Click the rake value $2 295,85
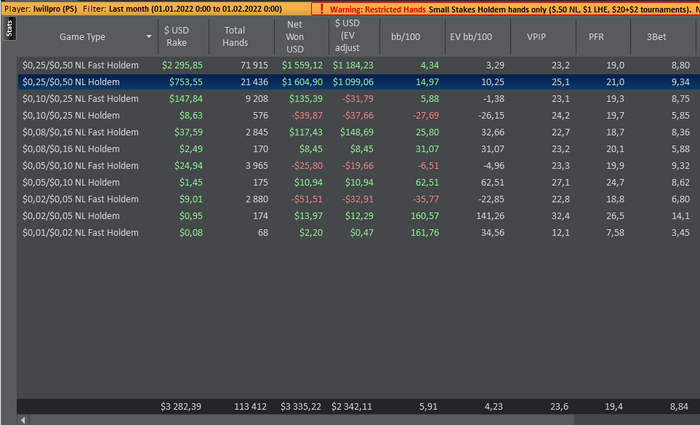The width and height of the screenshot is (700, 425). (182, 65)
